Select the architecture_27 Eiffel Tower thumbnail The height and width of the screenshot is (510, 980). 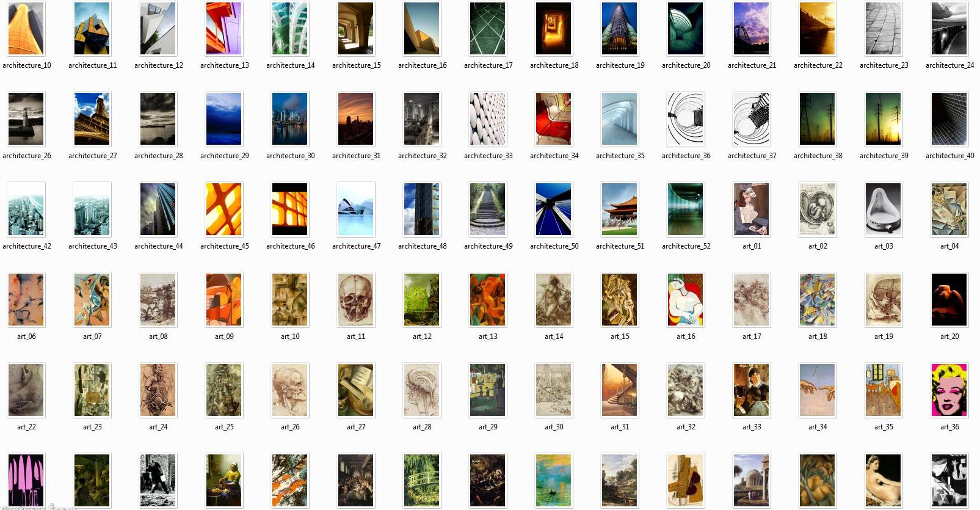click(x=92, y=119)
